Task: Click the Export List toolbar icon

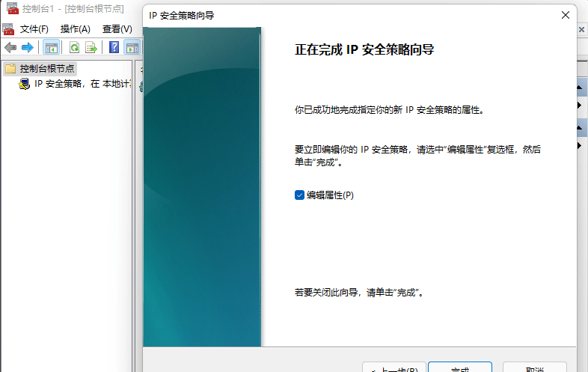Action: coord(91,48)
